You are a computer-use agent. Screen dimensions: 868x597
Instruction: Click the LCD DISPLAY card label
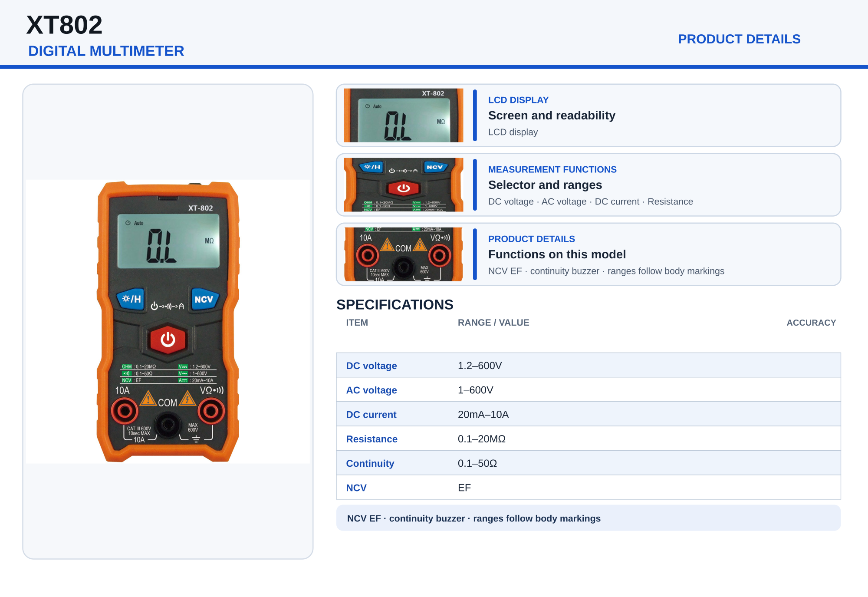pyautogui.click(x=518, y=100)
